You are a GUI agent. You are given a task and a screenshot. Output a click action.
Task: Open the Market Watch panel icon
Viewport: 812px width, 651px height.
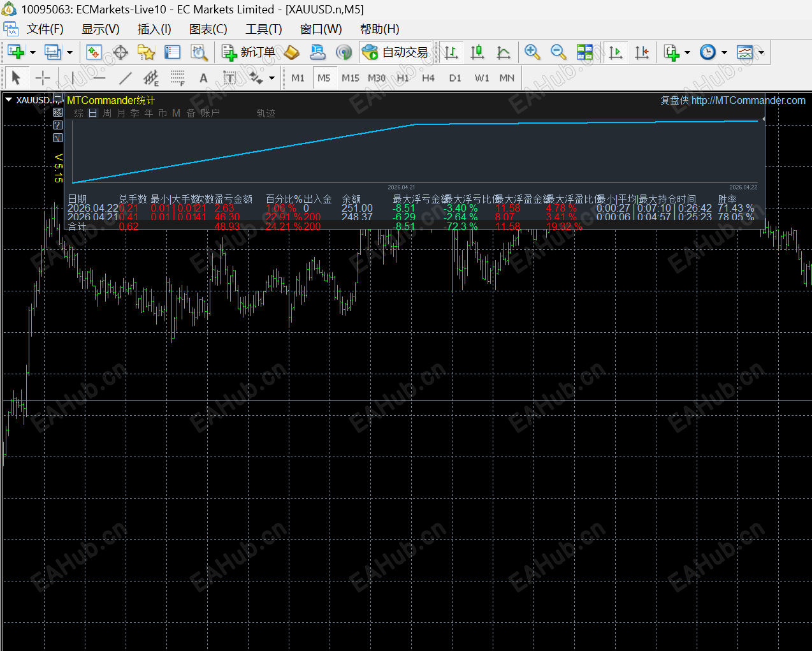[x=94, y=52]
